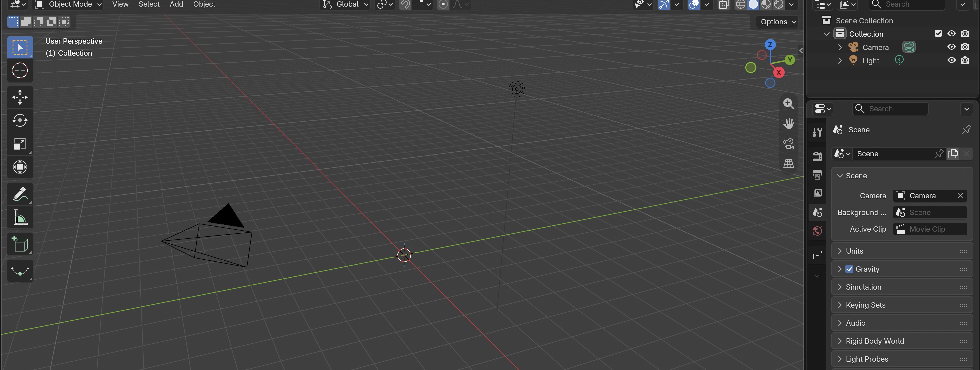
Task: Expand the Light item in outliner
Action: coord(840,60)
